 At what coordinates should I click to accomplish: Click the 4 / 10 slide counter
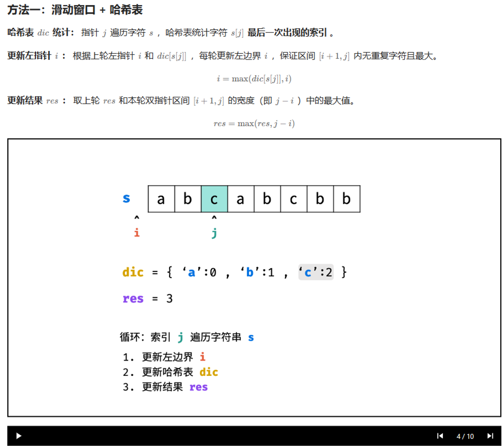tap(465, 436)
